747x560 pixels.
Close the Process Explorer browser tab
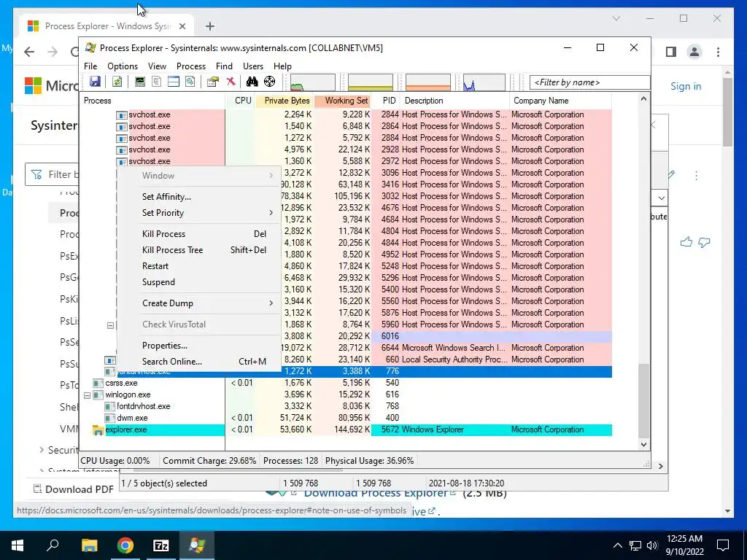pos(182,26)
